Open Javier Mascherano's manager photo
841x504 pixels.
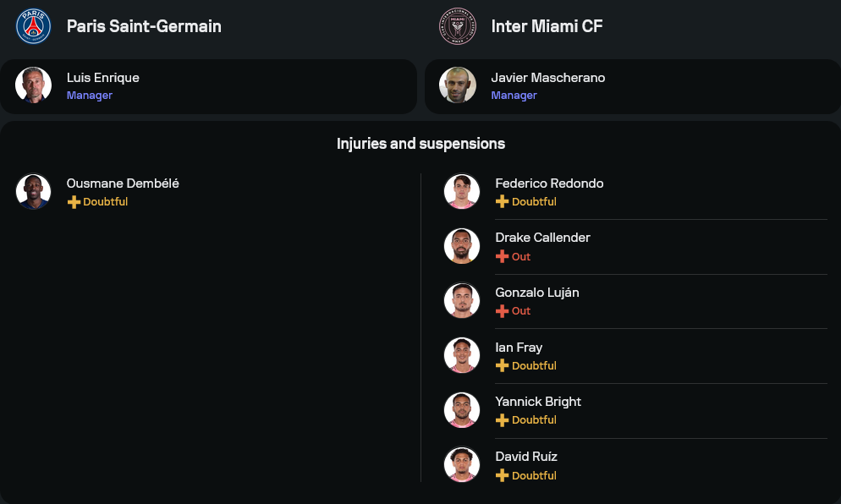(458, 85)
